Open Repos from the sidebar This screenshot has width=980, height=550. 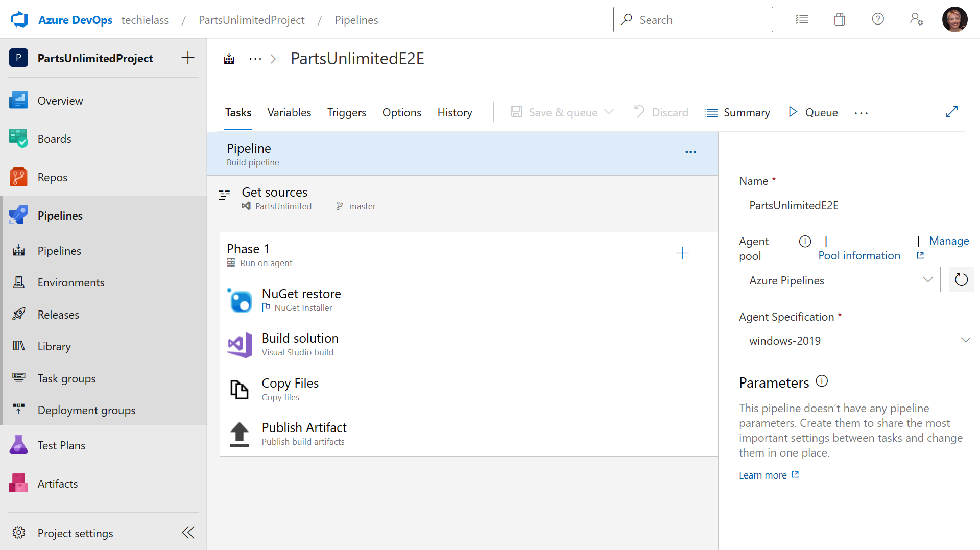52,177
